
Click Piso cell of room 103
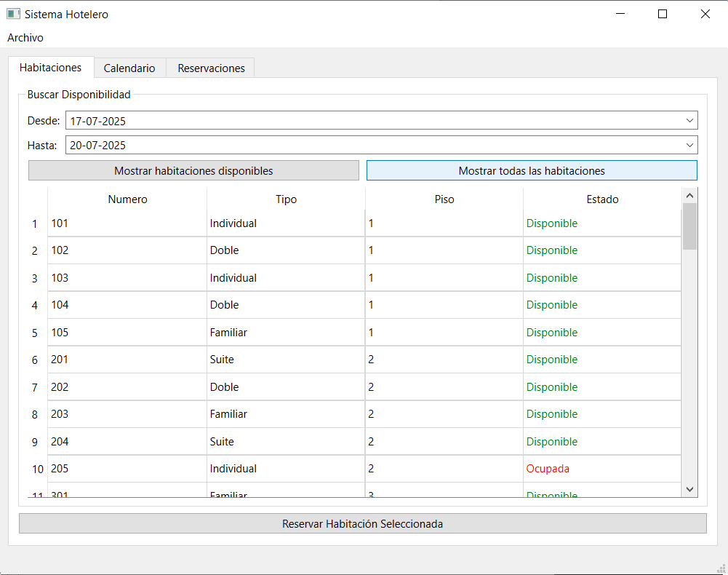pos(444,277)
